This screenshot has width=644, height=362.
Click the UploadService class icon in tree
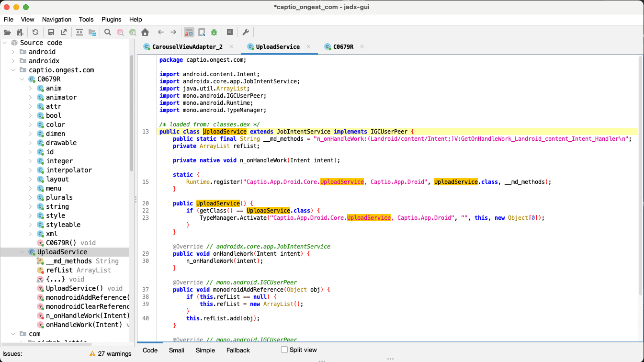pos(32,252)
